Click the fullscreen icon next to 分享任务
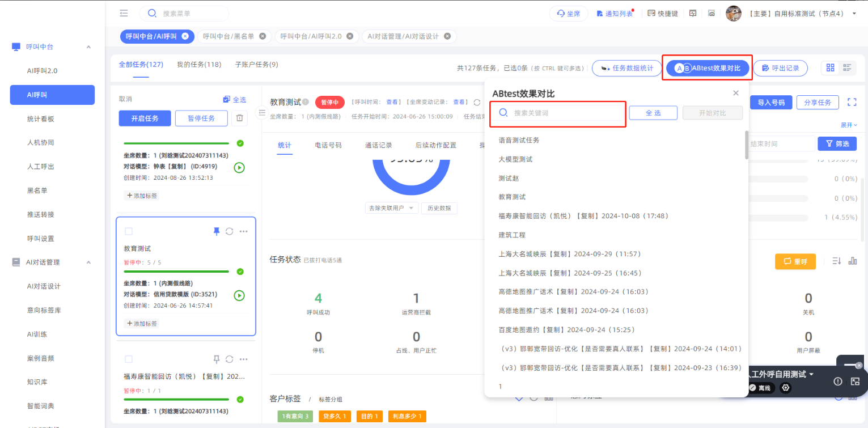The height and width of the screenshot is (428, 868). tap(852, 102)
